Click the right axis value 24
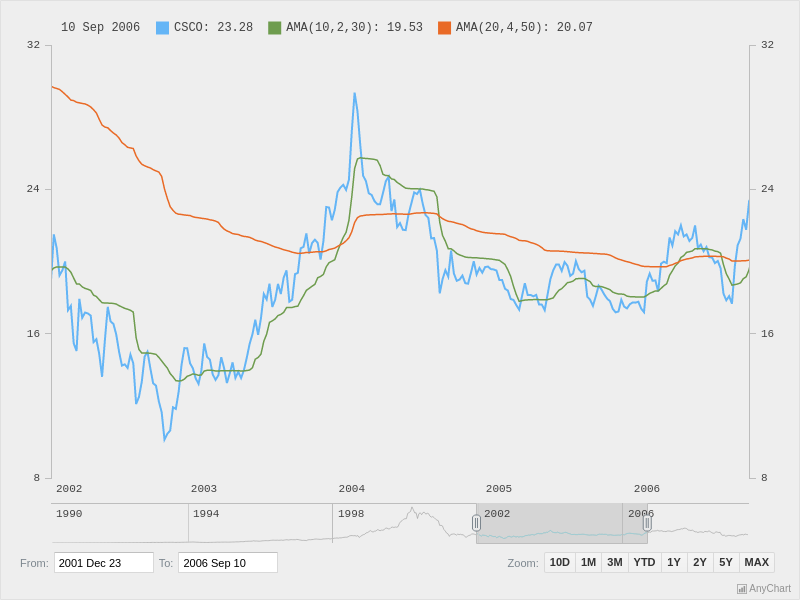This screenshot has height=600, width=800. 767,189
